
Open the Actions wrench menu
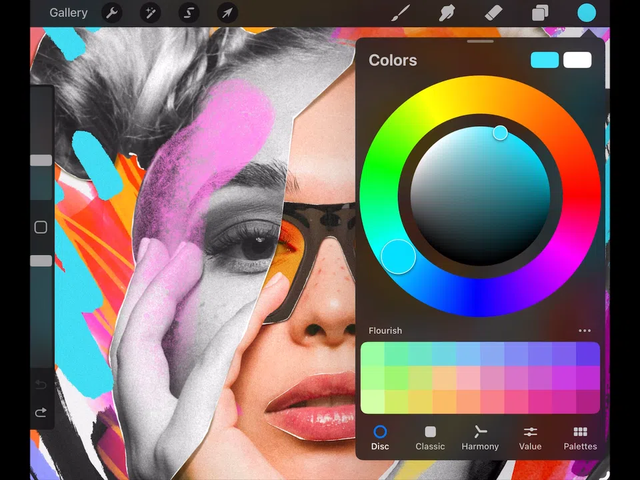click(111, 13)
